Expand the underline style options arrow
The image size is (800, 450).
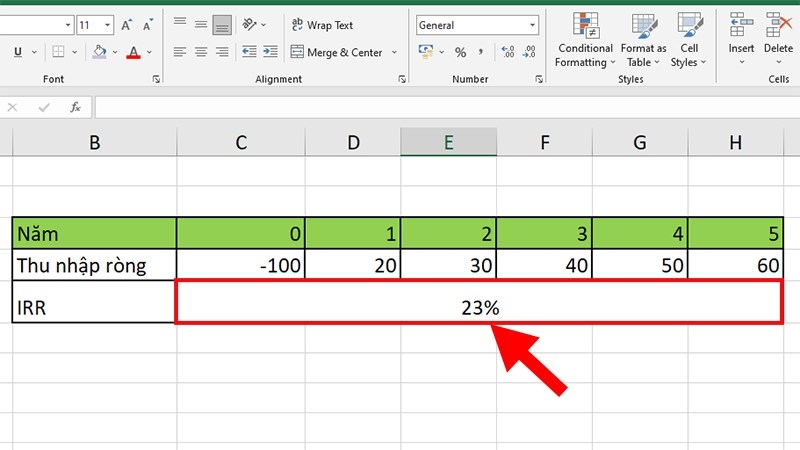(x=34, y=52)
